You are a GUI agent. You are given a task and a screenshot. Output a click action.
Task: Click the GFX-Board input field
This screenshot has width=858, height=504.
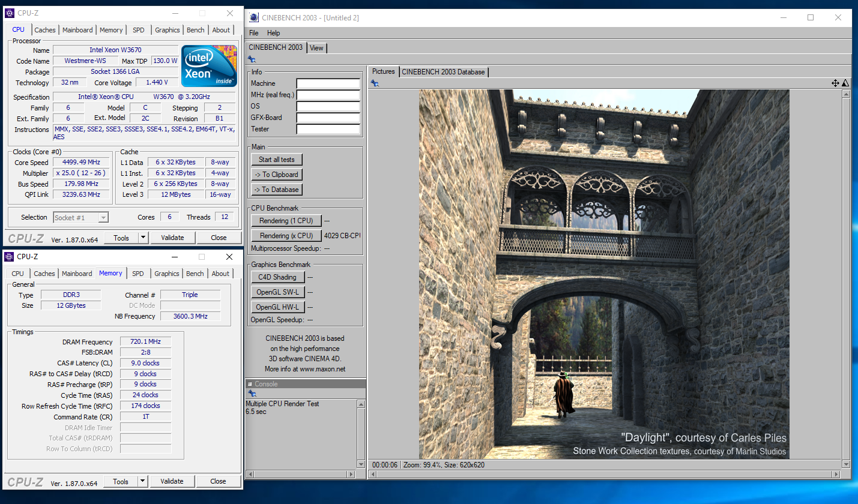coord(328,118)
